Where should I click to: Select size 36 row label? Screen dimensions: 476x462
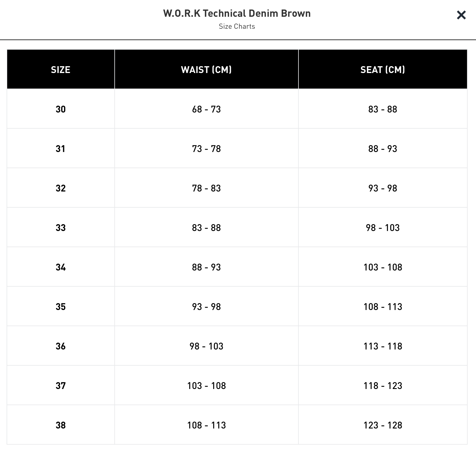(x=60, y=346)
